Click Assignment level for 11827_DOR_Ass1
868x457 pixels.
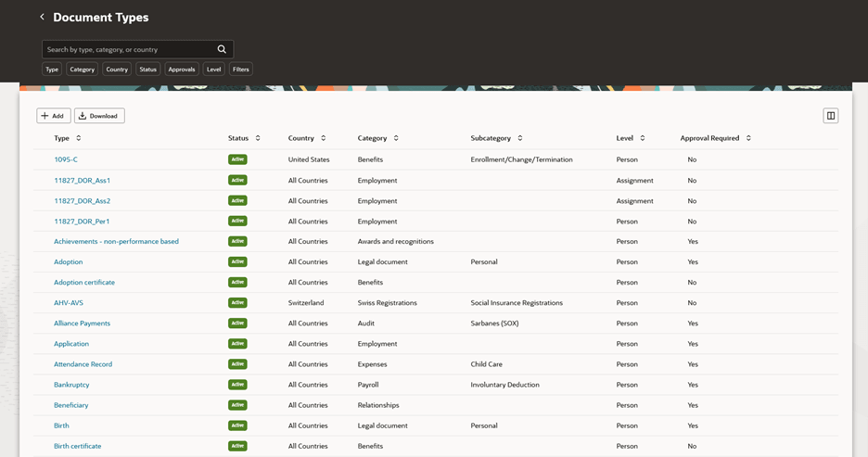[635, 181]
